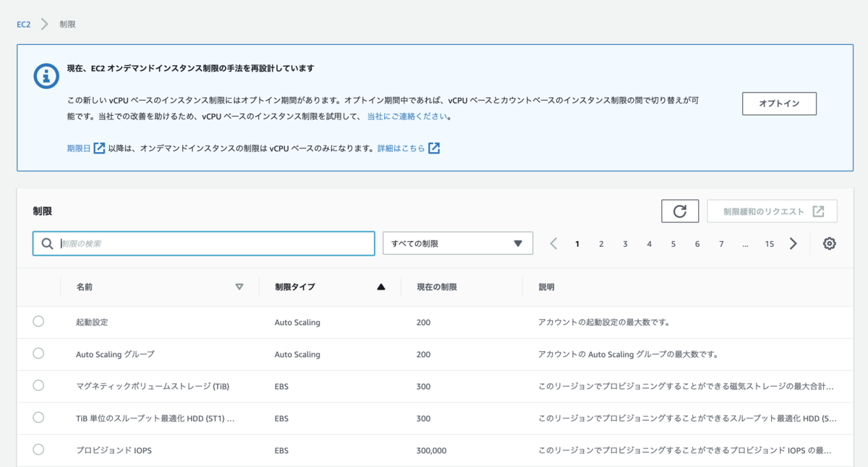Click the refresh limits icon button

coord(680,211)
